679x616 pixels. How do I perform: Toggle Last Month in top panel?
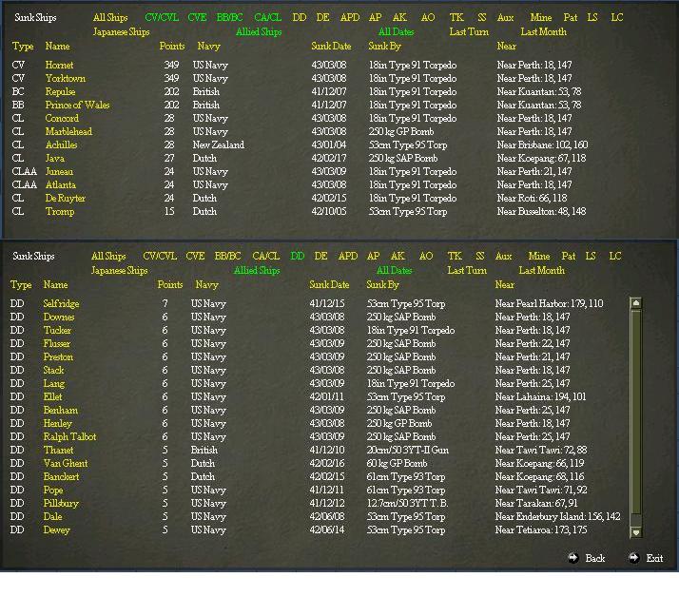click(x=543, y=32)
